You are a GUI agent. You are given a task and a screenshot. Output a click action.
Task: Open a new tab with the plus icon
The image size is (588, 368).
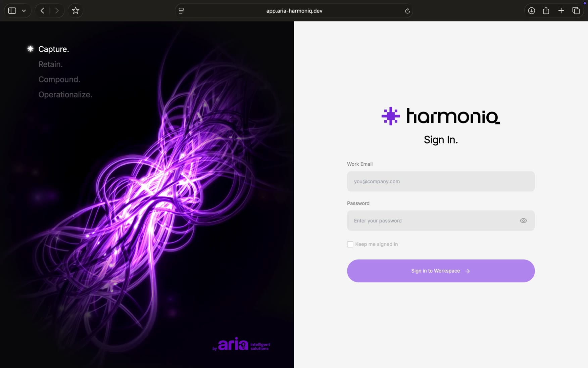[x=561, y=11]
